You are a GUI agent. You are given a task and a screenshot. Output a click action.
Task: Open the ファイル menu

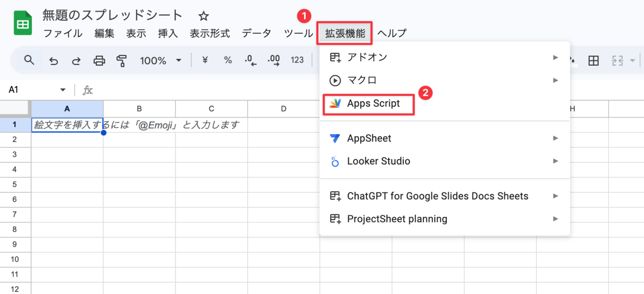63,33
